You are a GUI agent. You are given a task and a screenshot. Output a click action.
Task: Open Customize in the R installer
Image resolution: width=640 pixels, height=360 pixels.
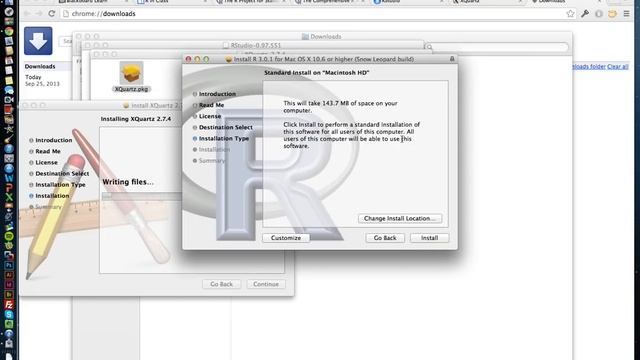pyautogui.click(x=286, y=238)
